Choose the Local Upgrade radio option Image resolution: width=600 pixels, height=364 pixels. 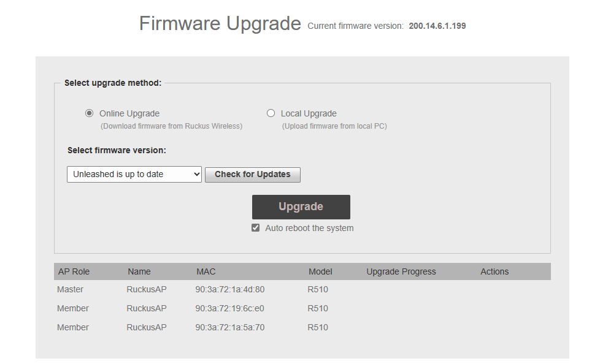click(271, 113)
